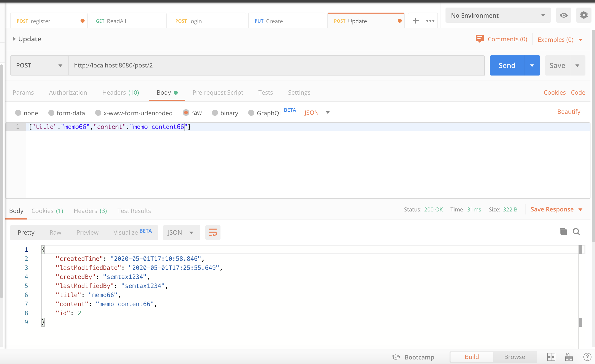Select the form-data body radio button

tap(51, 113)
